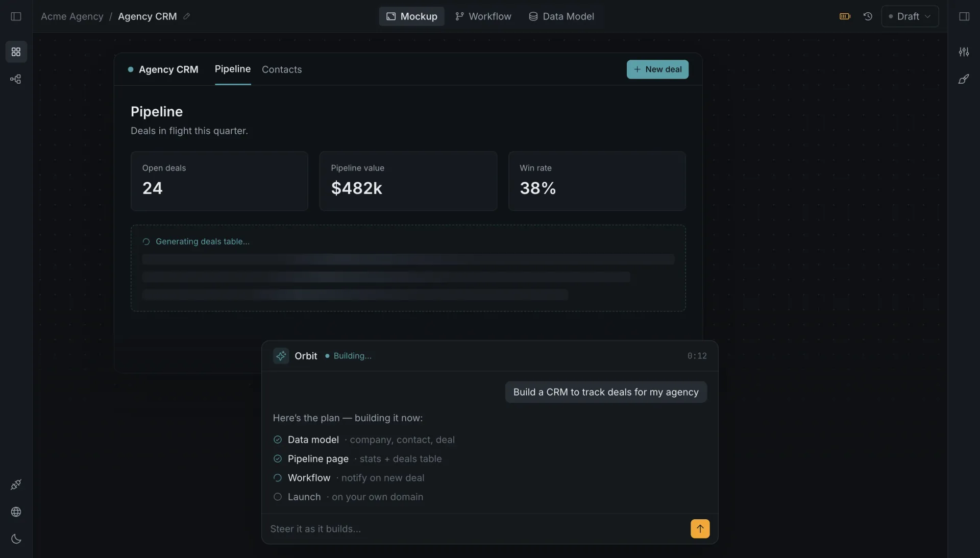Viewport: 980px width, 558px height.
Task: Click the Acme Agency breadcrumb link
Action: [x=72, y=16]
